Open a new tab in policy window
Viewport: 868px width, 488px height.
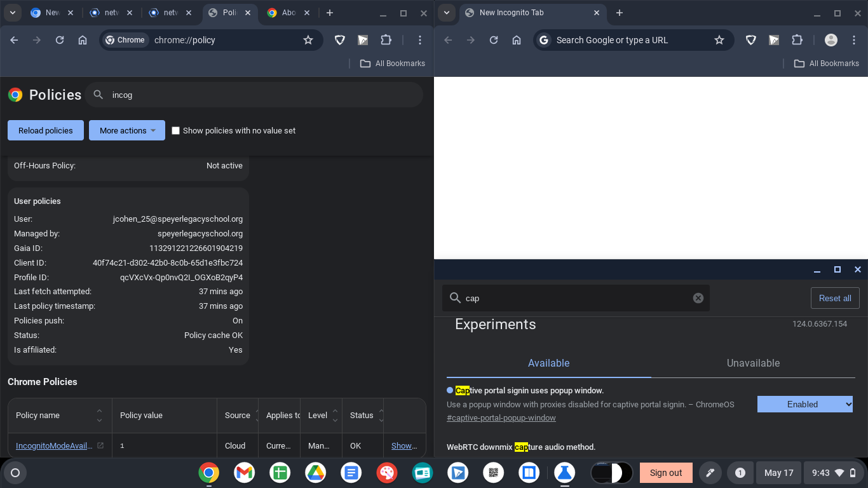point(330,13)
